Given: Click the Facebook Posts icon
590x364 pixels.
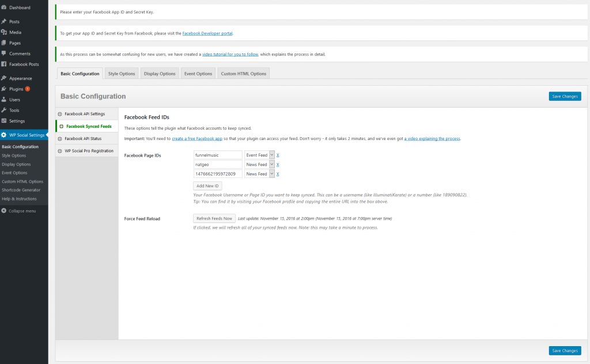Looking at the screenshot, I should coord(4,64).
